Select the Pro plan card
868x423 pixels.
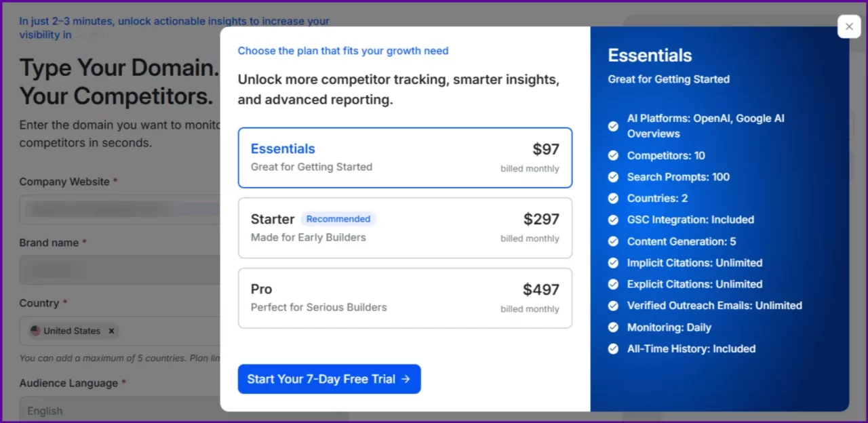click(x=405, y=298)
